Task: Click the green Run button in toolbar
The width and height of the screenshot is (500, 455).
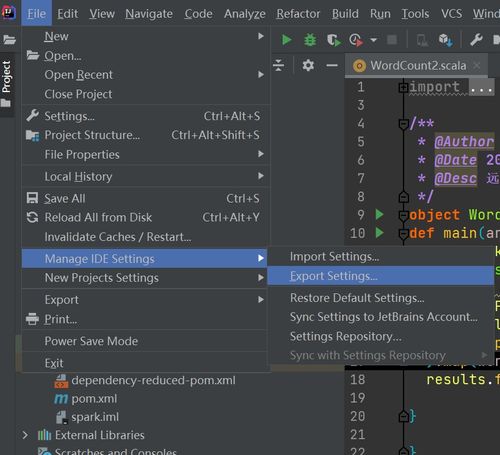Action: click(x=287, y=40)
